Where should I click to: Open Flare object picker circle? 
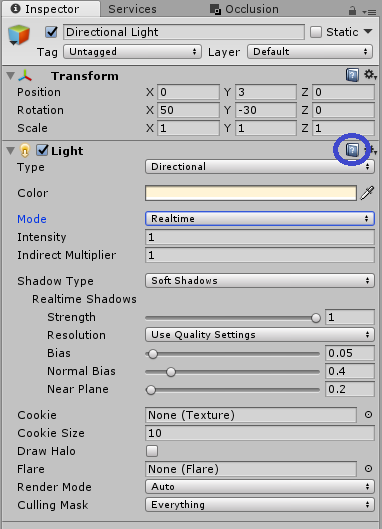click(369, 469)
